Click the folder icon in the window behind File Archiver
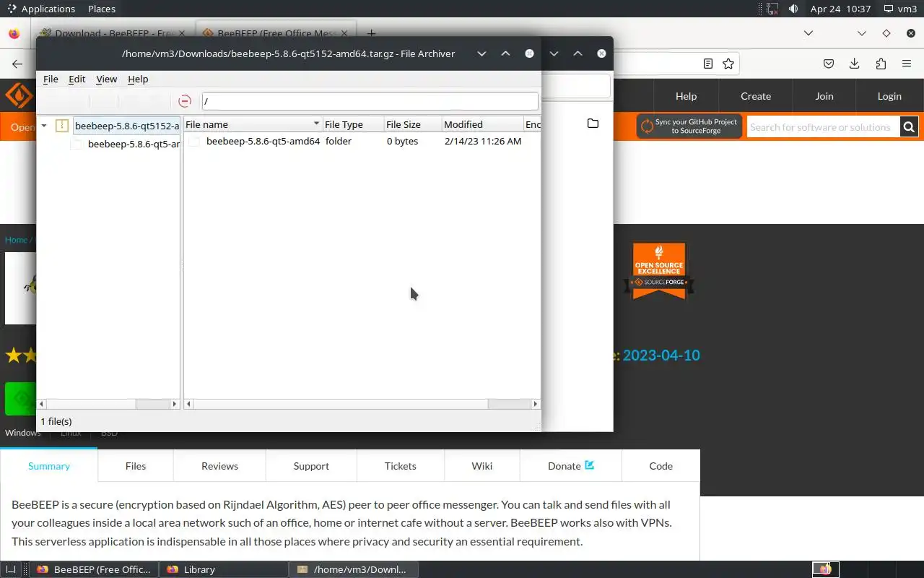Image resolution: width=924 pixels, height=578 pixels. (x=593, y=124)
